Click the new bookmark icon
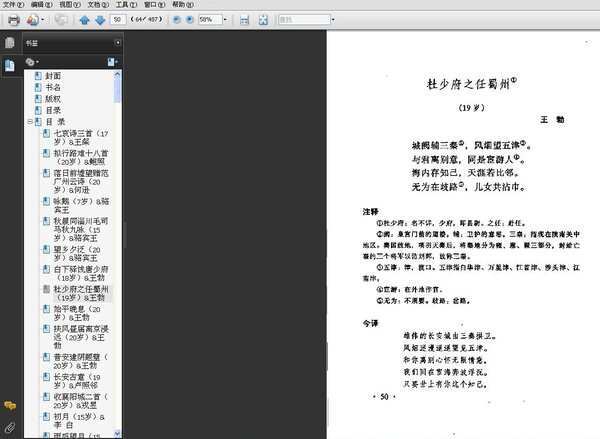The image size is (600, 439). click(x=112, y=62)
